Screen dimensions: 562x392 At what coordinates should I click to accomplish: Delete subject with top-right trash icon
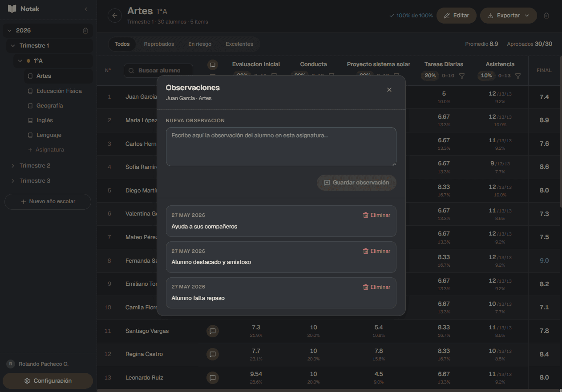click(x=546, y=16)
